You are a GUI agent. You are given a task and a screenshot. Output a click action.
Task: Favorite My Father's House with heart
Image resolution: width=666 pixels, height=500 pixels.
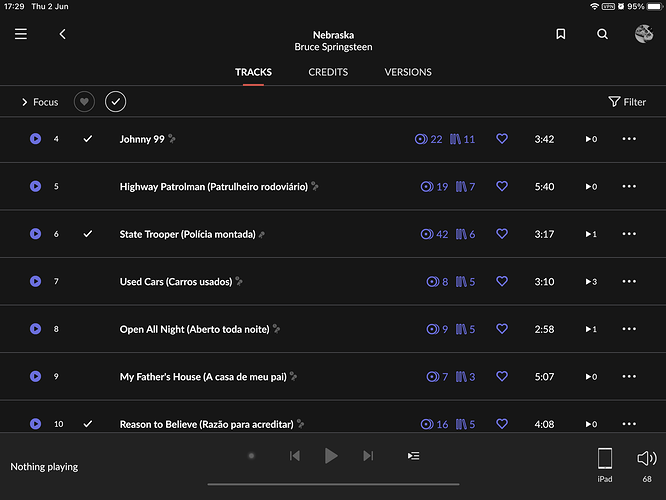(x=502, y=377)
